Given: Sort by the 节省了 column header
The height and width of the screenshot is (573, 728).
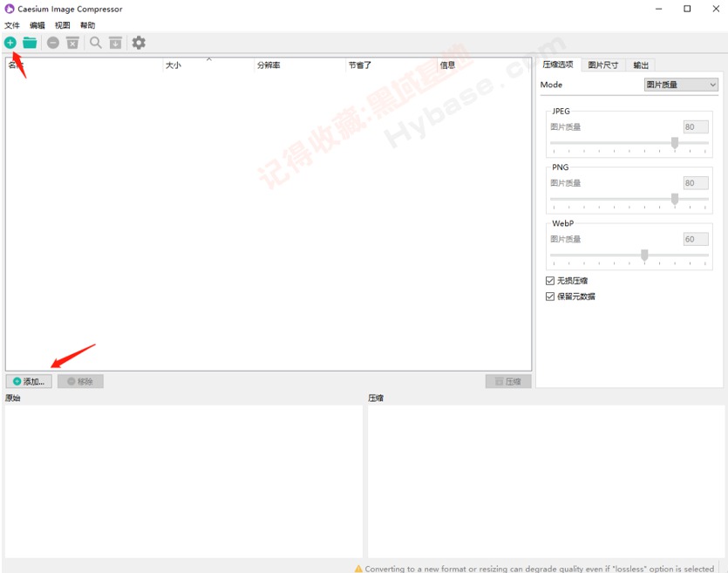Looking at the screenshot, I should point(391,65).
